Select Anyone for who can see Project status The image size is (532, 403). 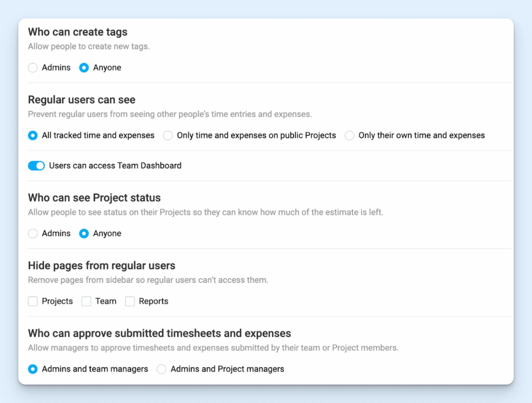84,233
